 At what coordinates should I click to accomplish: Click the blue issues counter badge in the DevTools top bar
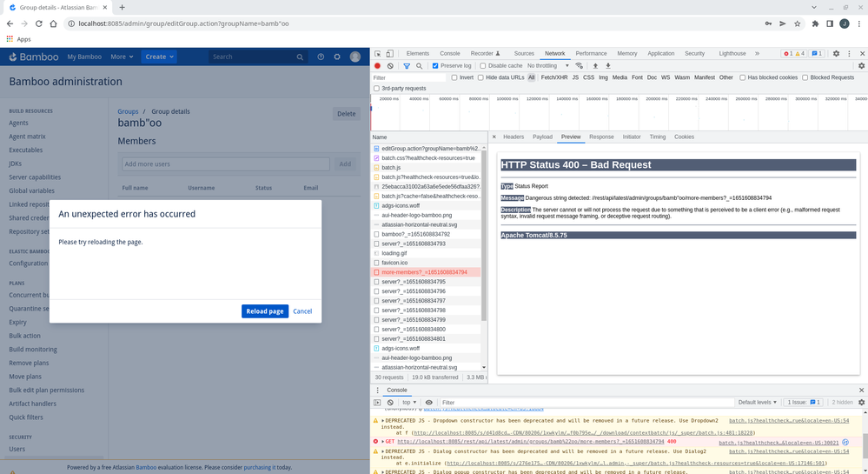click(817, 54)
